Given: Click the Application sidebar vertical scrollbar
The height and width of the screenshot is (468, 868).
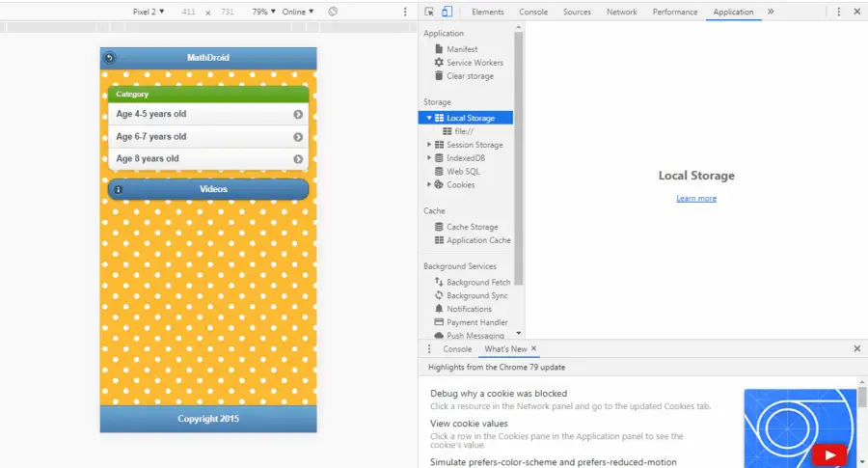Looking at the screenshot, I should [x=519, y=158].
